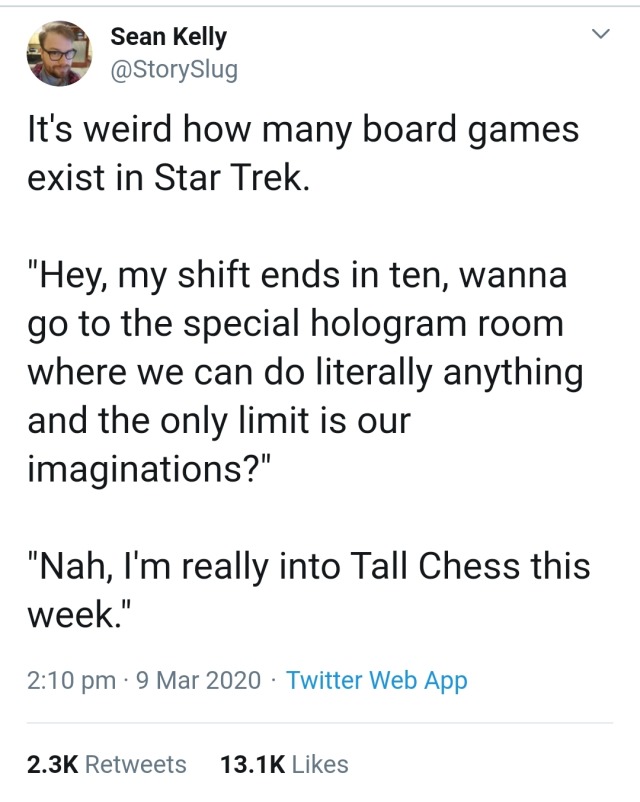This screenshot has width=640, height=802.
Task: Click the "Retweets" label text
Action: [x=136, y=764]
